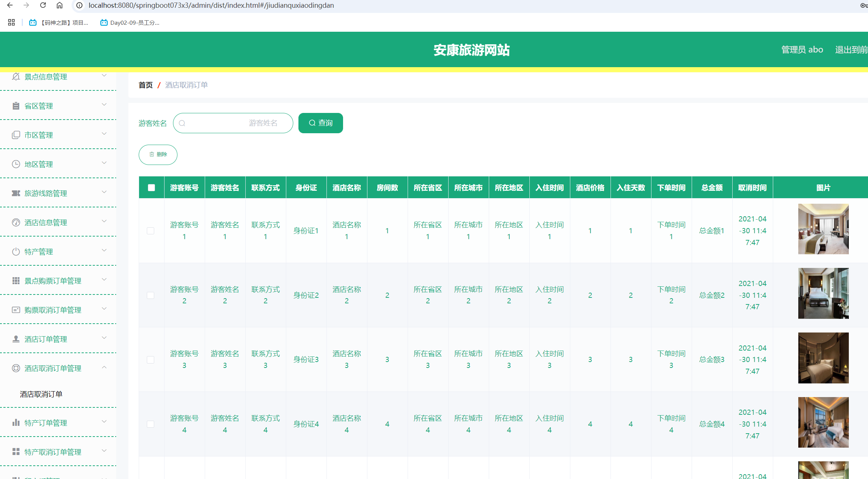Click the lifebuoy icon beside 酒店取消订单管理
Image resolution: width=868 pixels, height=479 pixels.
[16, 368]
